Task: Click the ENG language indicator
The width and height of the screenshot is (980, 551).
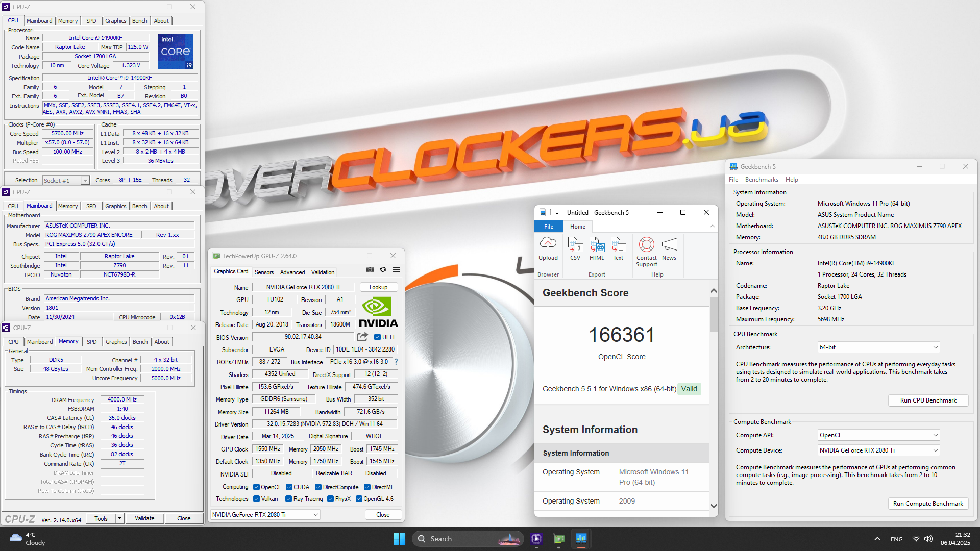Action: click(896, 539)
